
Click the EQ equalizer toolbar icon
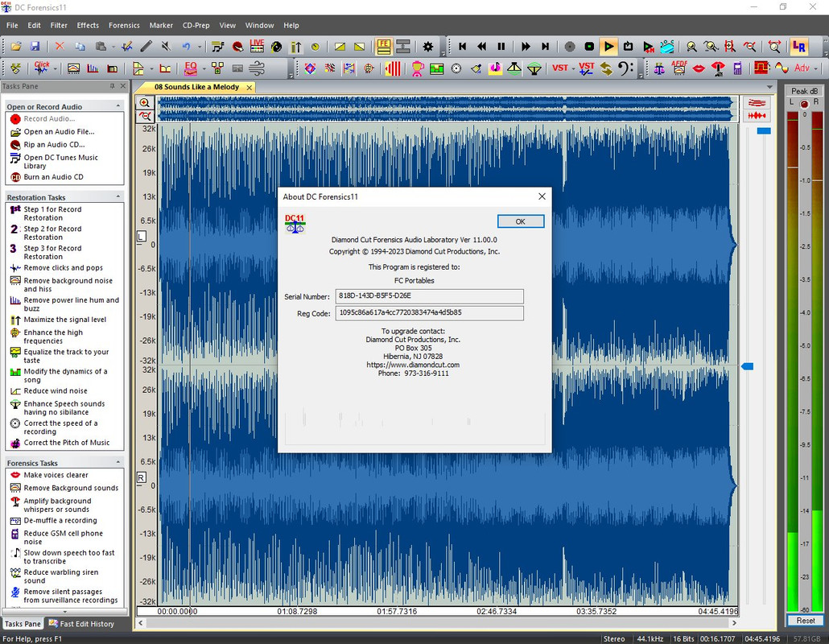191,68
